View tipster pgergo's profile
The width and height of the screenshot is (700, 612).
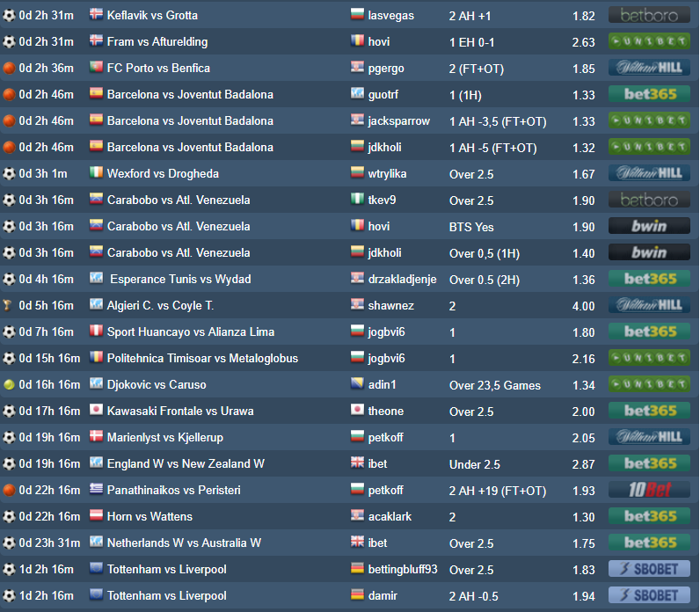386,69
